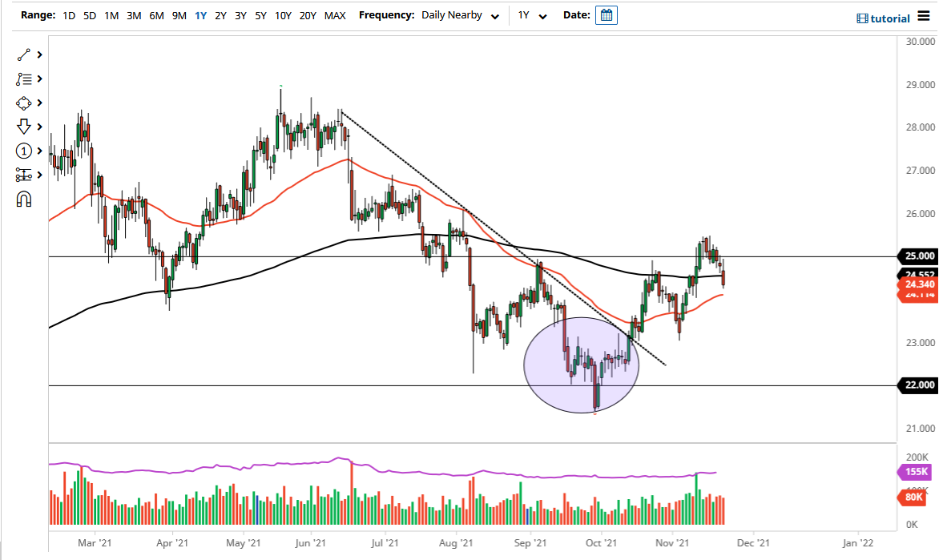The height and width of the screenshot is (560, 939).
Task: Click the Jun '21 date axis label
Action: point(310,542)
